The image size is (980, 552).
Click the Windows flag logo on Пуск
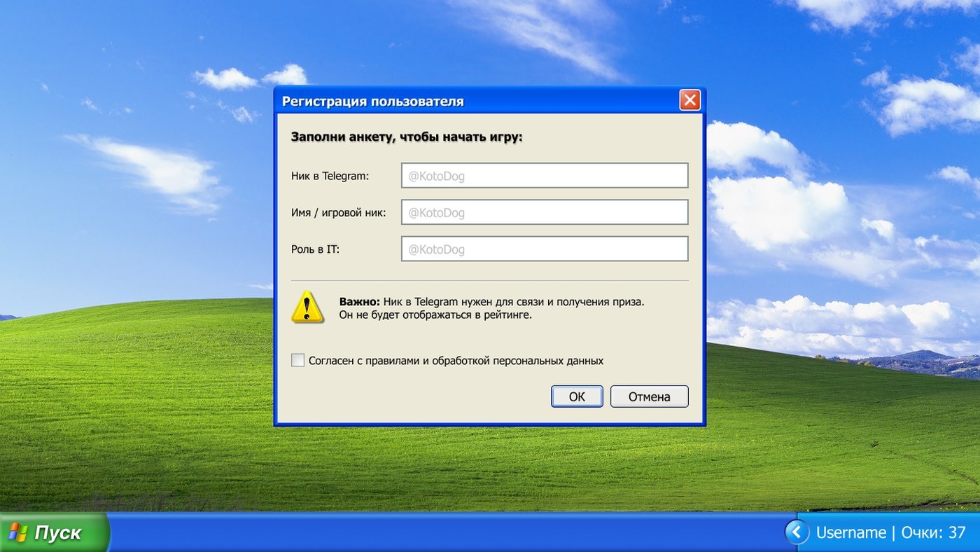18,532
